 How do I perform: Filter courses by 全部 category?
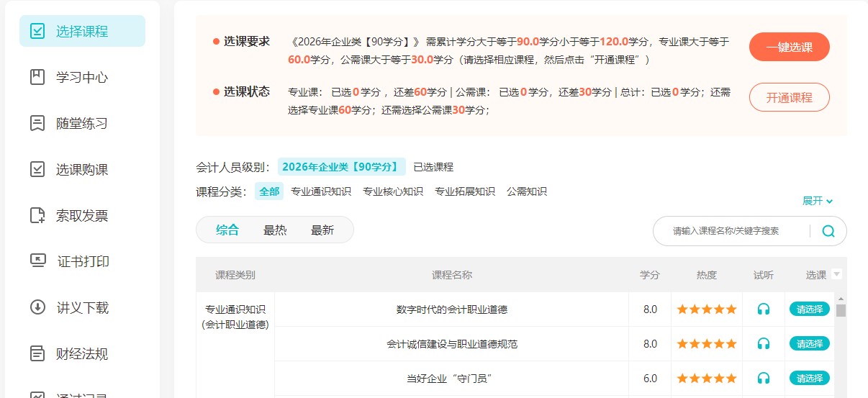(270, 191)
